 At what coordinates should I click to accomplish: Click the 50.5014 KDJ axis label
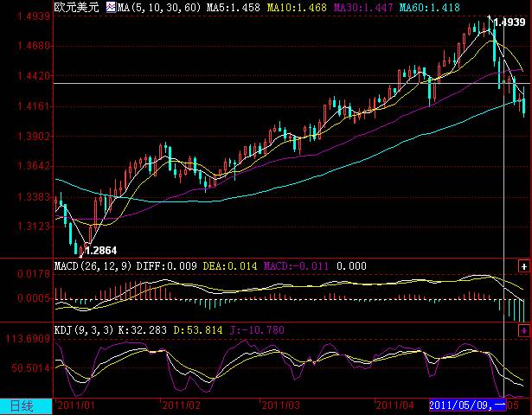[x=30, y=368]
